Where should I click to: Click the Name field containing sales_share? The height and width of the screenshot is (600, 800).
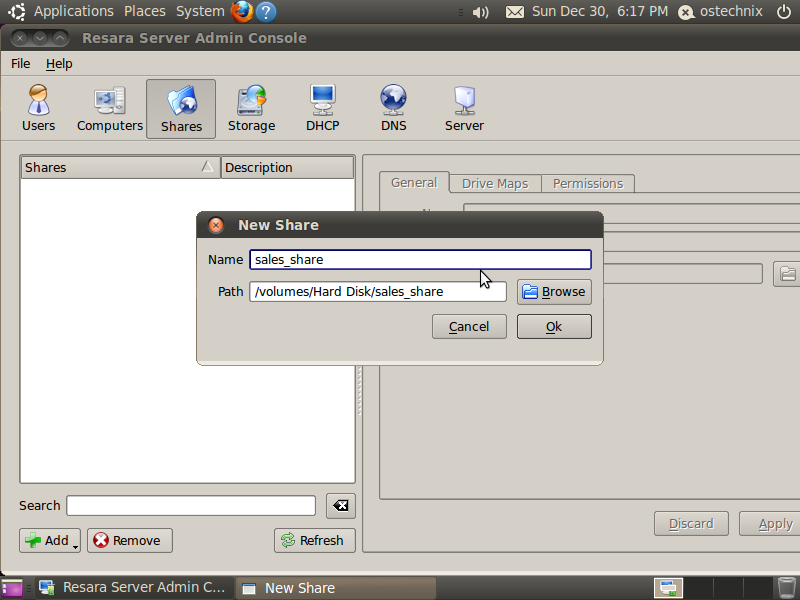point(420,260)
